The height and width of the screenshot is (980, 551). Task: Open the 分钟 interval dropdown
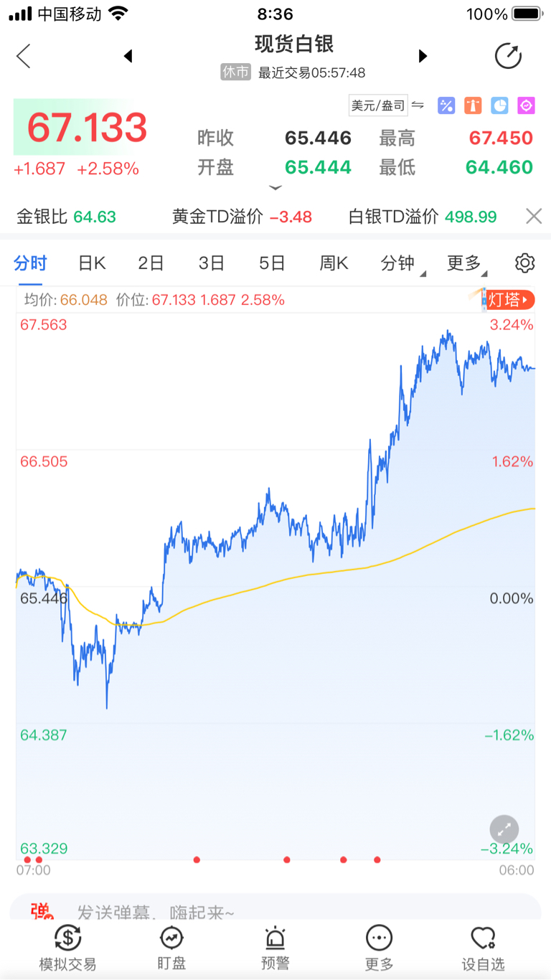tap(400, 263)
